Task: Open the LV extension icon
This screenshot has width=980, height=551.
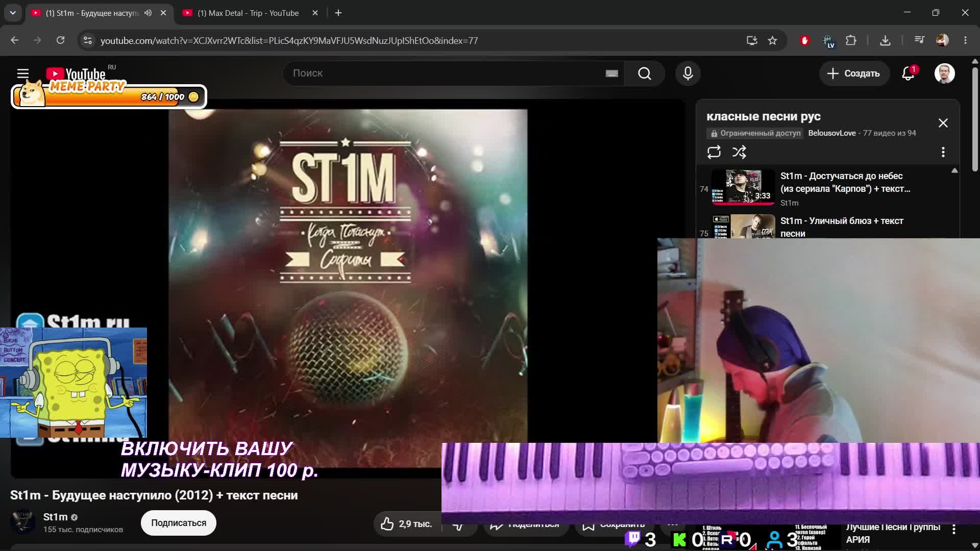Action: pos(828,41)
